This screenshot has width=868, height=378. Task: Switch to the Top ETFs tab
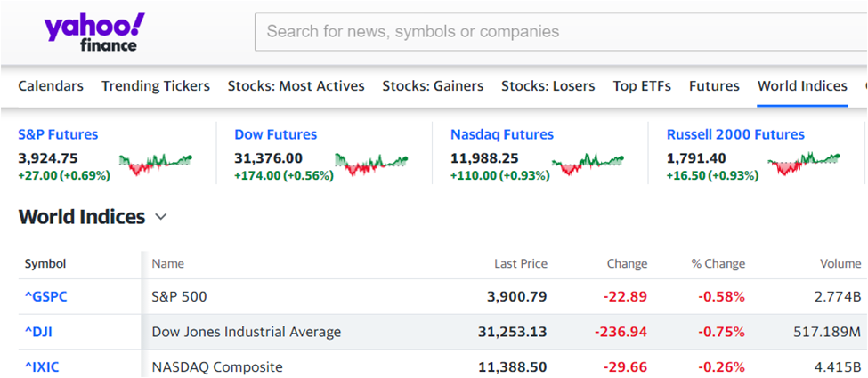(x=642, y=86)
